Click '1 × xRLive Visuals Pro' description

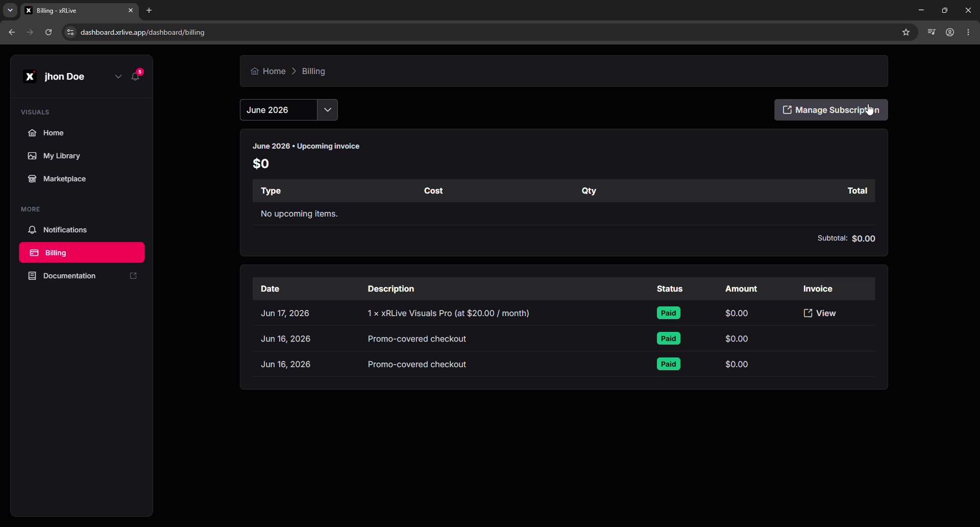449,313
